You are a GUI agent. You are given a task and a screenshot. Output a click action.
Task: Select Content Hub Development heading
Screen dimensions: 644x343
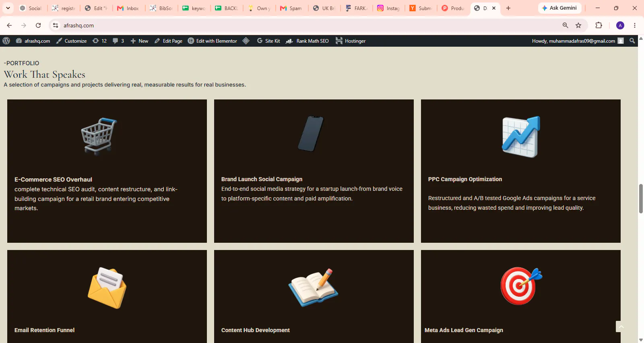pos(255,330)
